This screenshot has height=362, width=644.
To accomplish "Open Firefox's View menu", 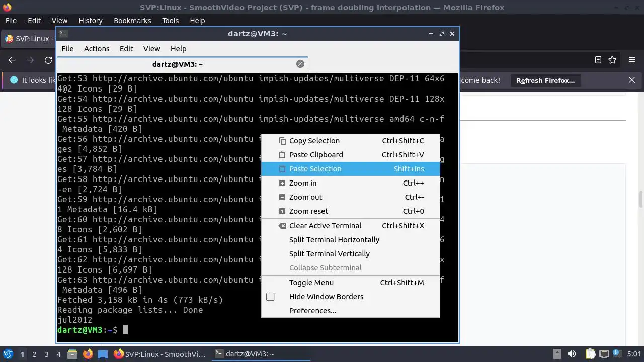I will 59,21.
